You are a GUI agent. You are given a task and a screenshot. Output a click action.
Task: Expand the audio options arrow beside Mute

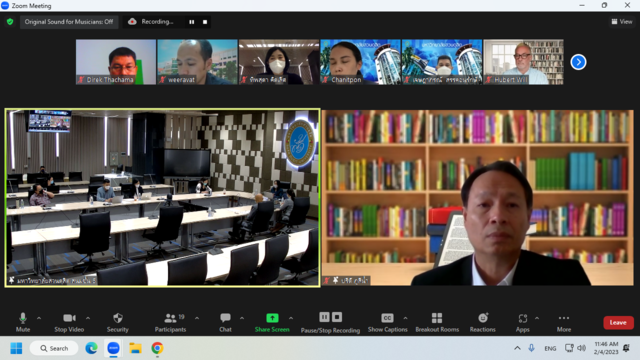[x=39, y=318]
